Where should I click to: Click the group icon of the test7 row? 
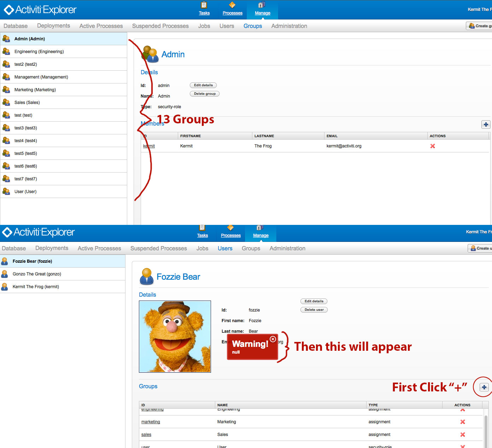pyautogui.click(x=6, y=179)
